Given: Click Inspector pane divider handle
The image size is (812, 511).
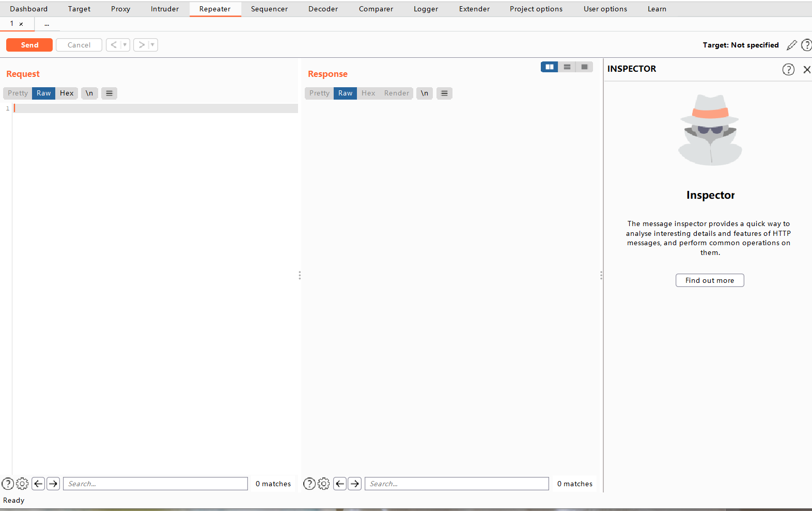Looking at the screenshot, I should (601, 275).
